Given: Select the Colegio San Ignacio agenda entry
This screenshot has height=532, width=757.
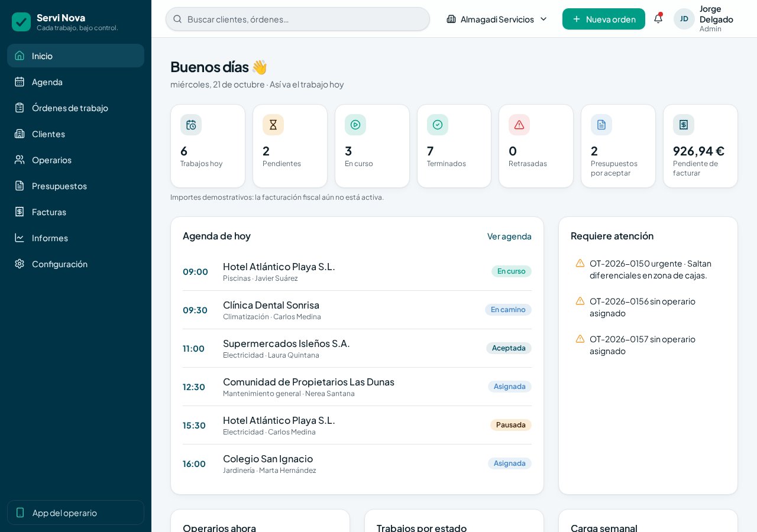Looking at the screenshot, I should [x=357, y=463].
